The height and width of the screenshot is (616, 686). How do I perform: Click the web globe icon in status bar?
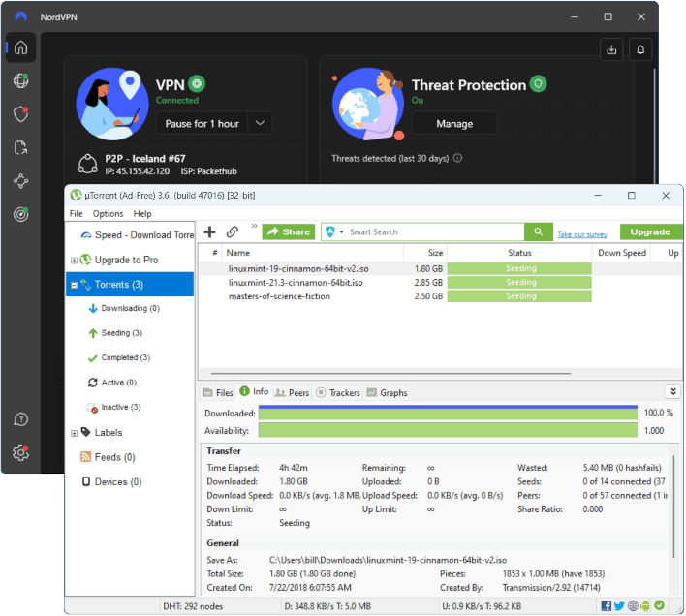click(x=633, y=606)
